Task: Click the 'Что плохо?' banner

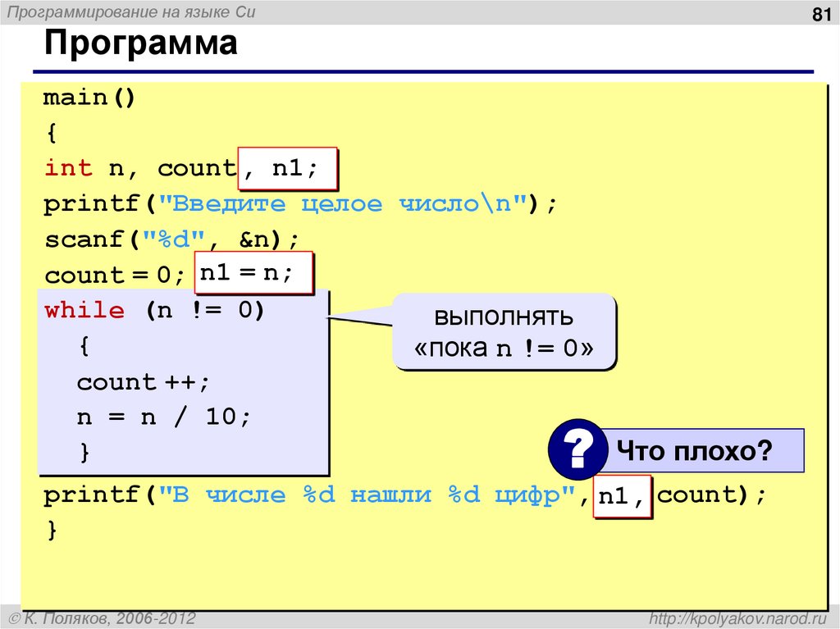Action: (x=702, y=450)
